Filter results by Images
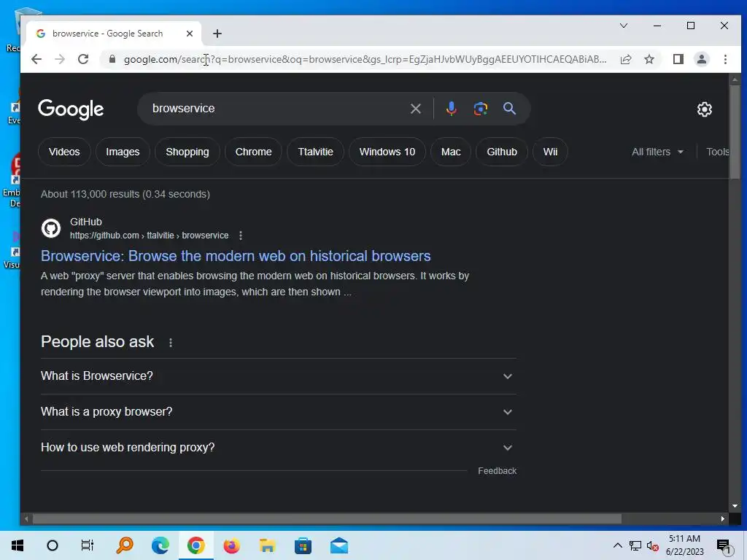This screenshot has width=747, height=560. tap(123, 152)
